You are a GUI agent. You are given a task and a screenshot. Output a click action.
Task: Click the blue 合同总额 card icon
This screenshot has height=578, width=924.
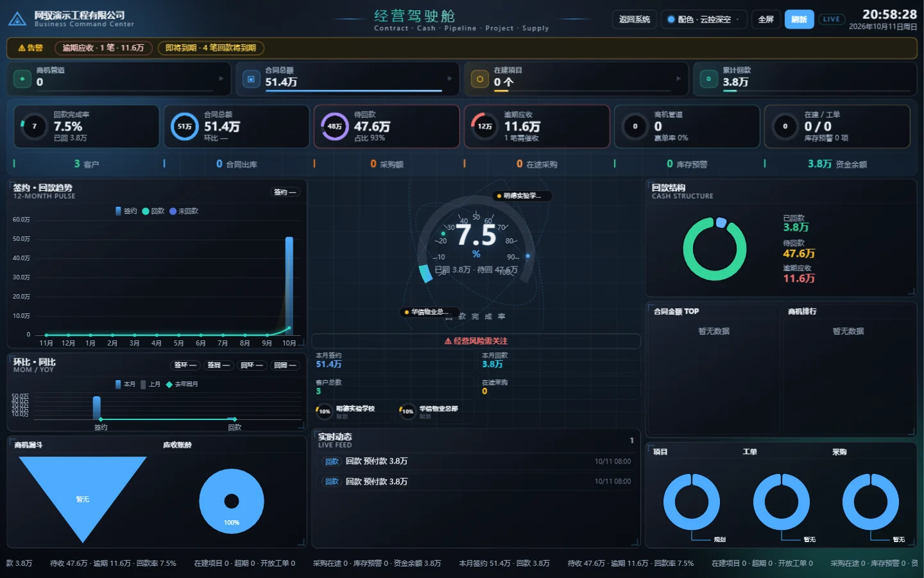[x=251, y=79]
